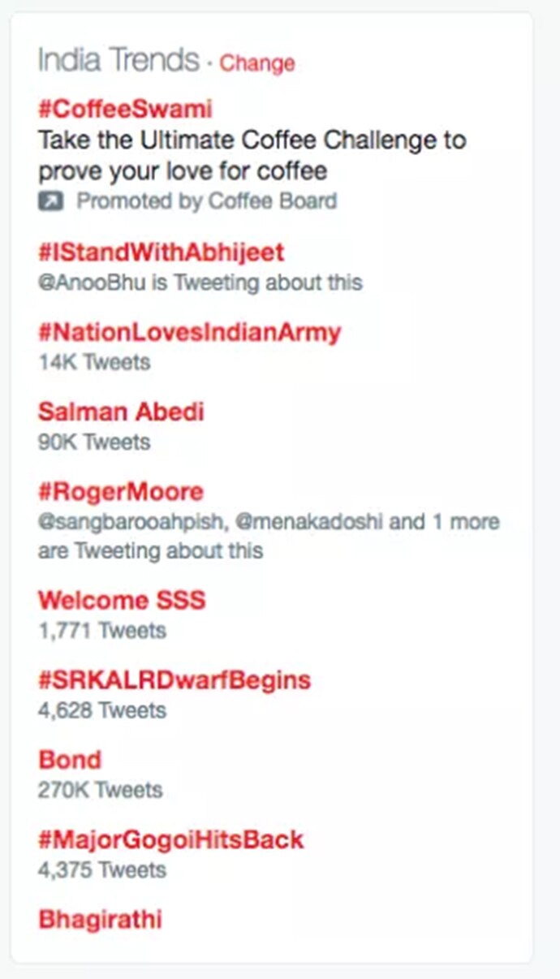Open the #MajorGogoiHitsBack trend
The width and height of the screenshot is (560, 979).
[170, 839]
